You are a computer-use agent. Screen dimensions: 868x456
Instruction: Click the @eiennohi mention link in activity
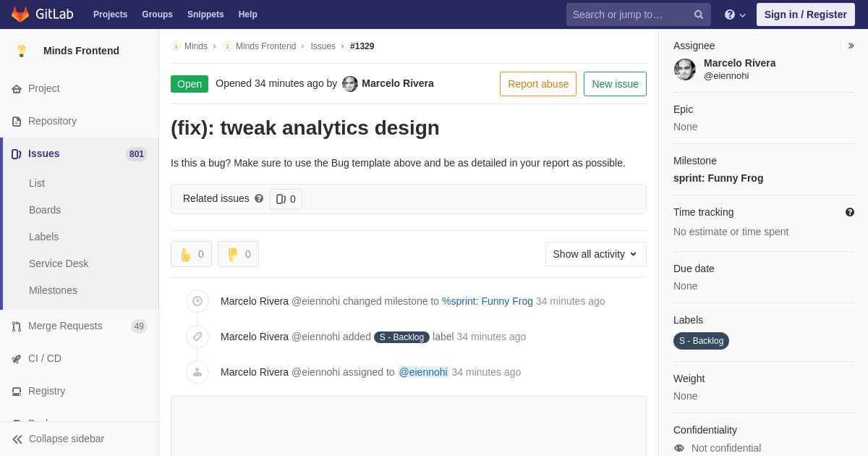point(423,372)
